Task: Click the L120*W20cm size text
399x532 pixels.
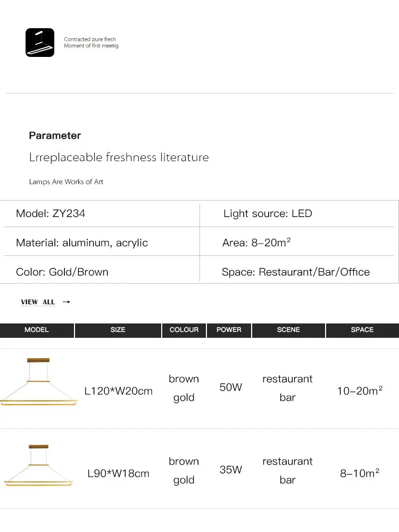Action: [119, 391]
